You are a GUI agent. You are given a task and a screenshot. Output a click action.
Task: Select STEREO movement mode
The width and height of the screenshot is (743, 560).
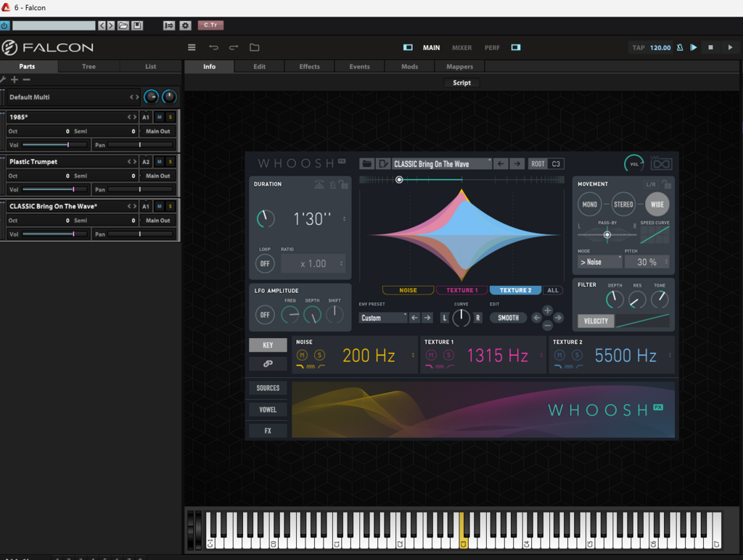click(x=623, y=204)
